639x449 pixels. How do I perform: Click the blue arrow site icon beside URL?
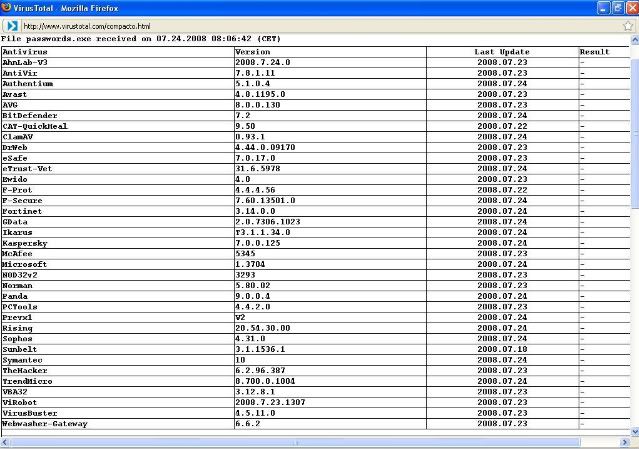(x=12, y=26)
